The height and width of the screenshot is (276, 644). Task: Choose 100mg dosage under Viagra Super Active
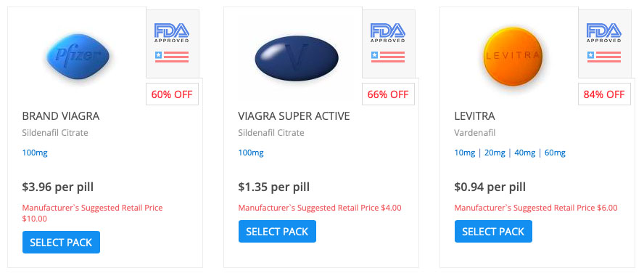251,153
